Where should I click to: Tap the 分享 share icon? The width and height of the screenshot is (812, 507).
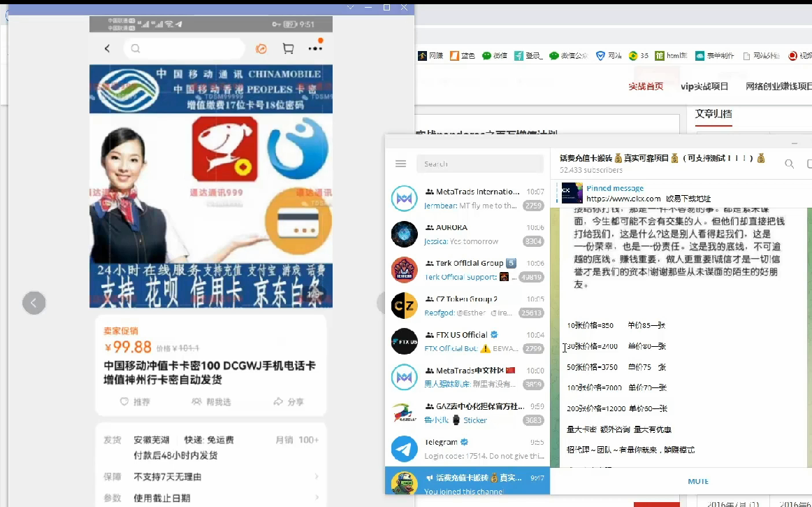coord(277,402)
